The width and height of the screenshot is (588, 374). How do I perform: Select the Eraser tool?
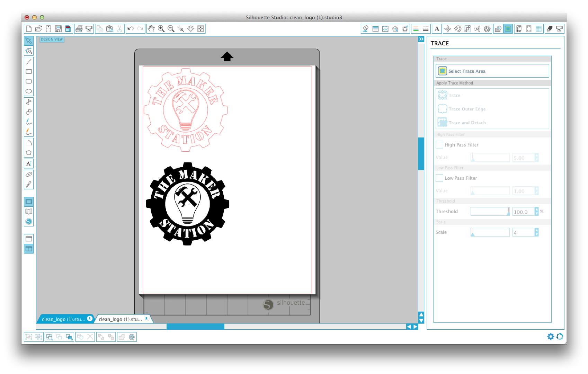tap(29, 174)
